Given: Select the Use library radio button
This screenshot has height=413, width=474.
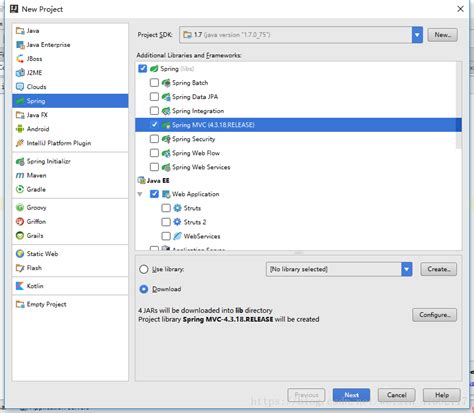Looking at the screenshot, I should [x=144, y=269].
